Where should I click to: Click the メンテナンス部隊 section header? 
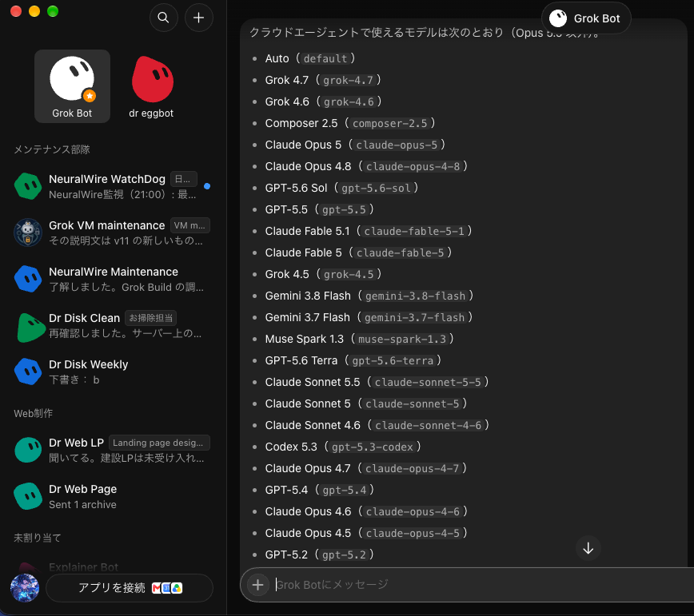[x=52, y=149]
